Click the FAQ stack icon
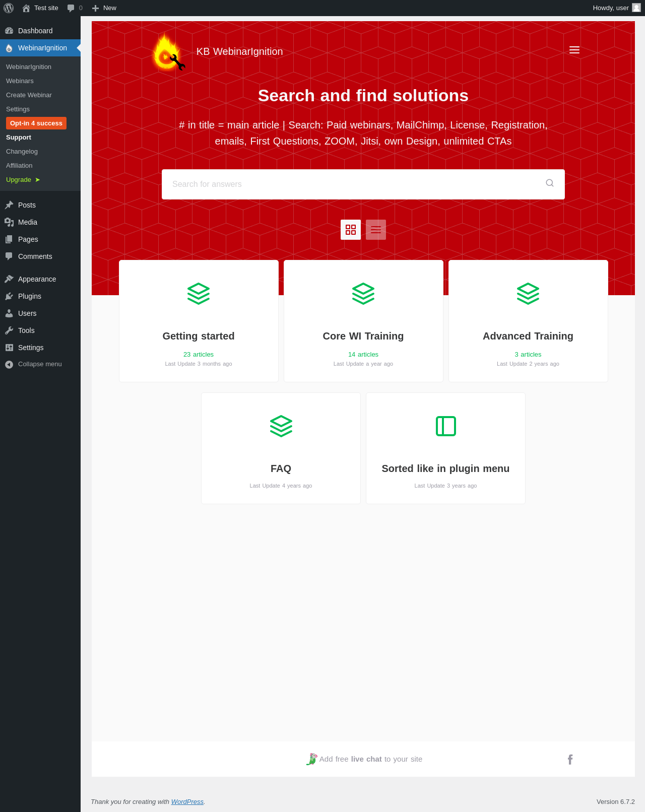645x812 pixels. click(x=281, y=426)
